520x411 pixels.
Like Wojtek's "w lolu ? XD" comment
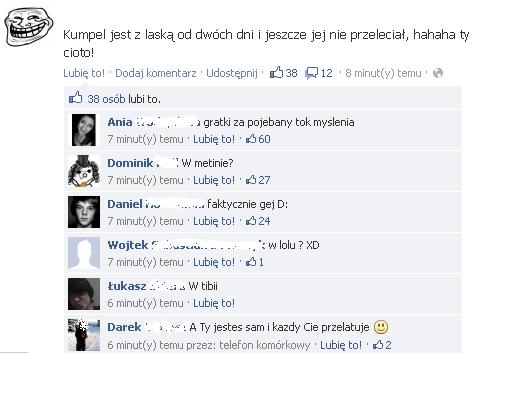click(x=214, y=262)
